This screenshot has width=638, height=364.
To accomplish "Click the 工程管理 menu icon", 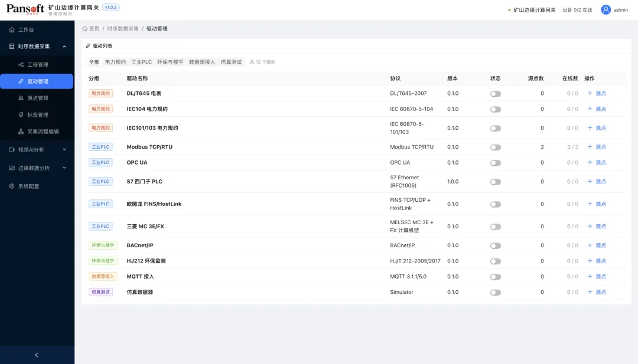I will click(x=21, y=64).
